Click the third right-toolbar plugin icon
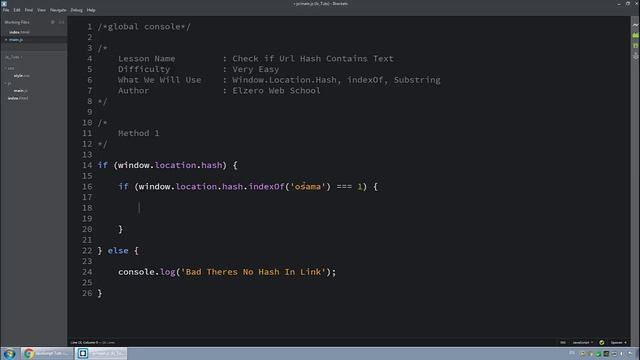This screenshot has height=360, width=640. coord(636,46)
